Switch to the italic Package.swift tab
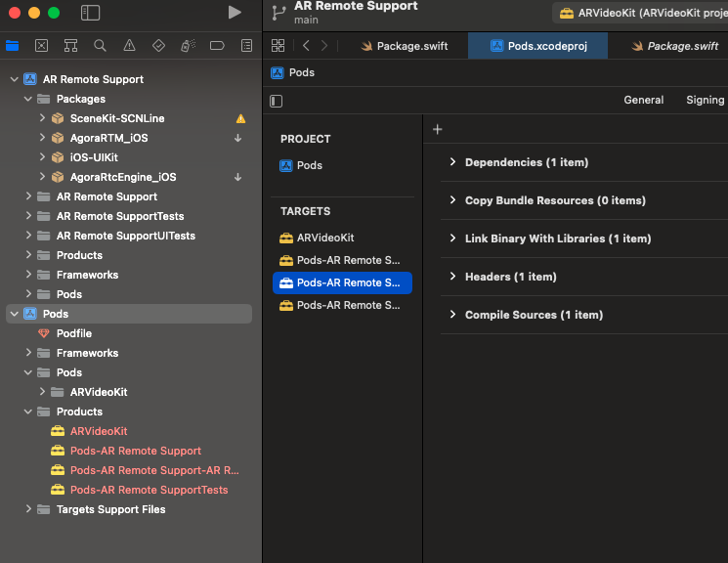This screenshot has width=728, height=563. [674, 46]
